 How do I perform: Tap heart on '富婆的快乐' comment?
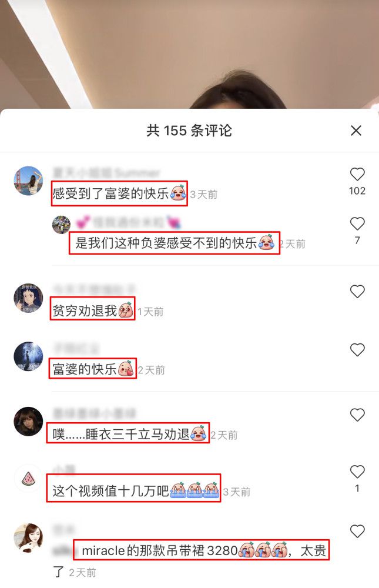coord(357,350)
